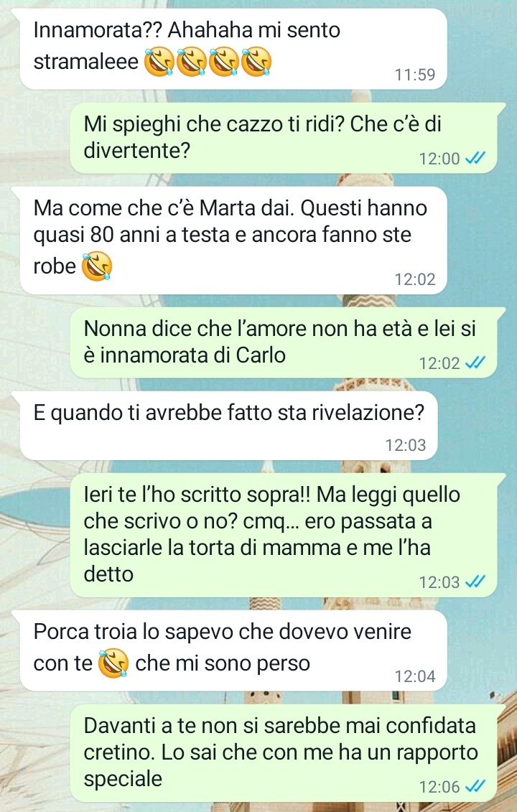This screenshot has width=517, height=812.
Task: Tap the read-receipt ticks on the 12:00 message
Action: [x=475, y=158]
